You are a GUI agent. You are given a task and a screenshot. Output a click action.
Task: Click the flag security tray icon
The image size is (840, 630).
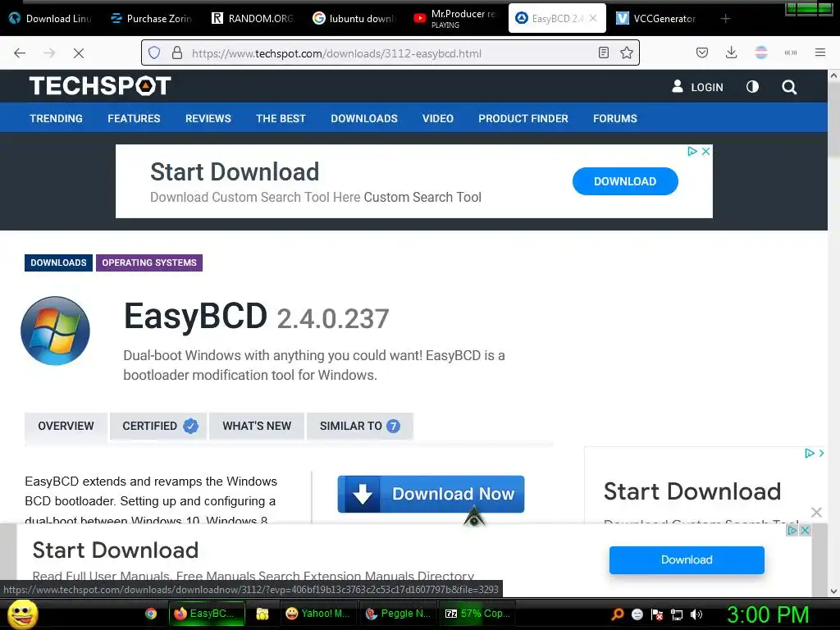[x=657, y=614]
